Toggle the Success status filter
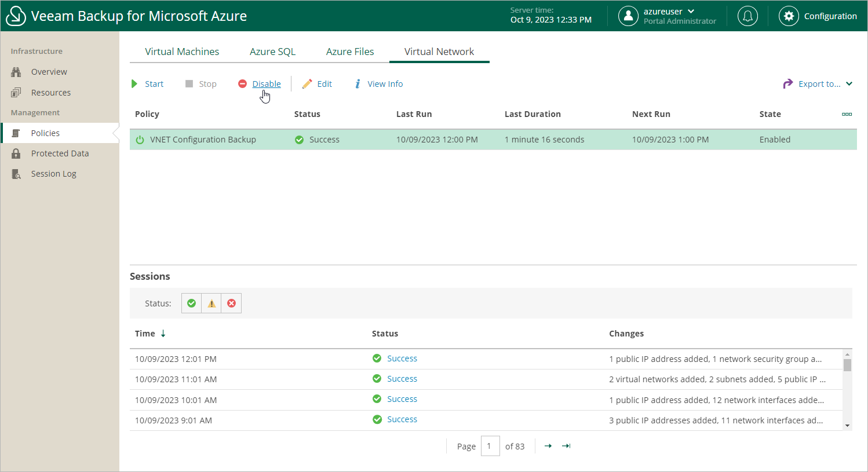Image resolution: width=868 pixels, height=472 pixels. [x=191, y=303]
